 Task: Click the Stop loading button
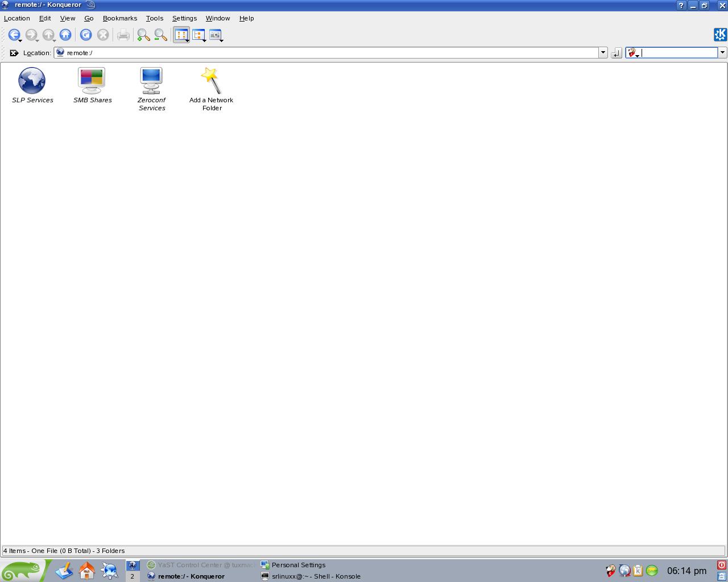coord(103,35)
